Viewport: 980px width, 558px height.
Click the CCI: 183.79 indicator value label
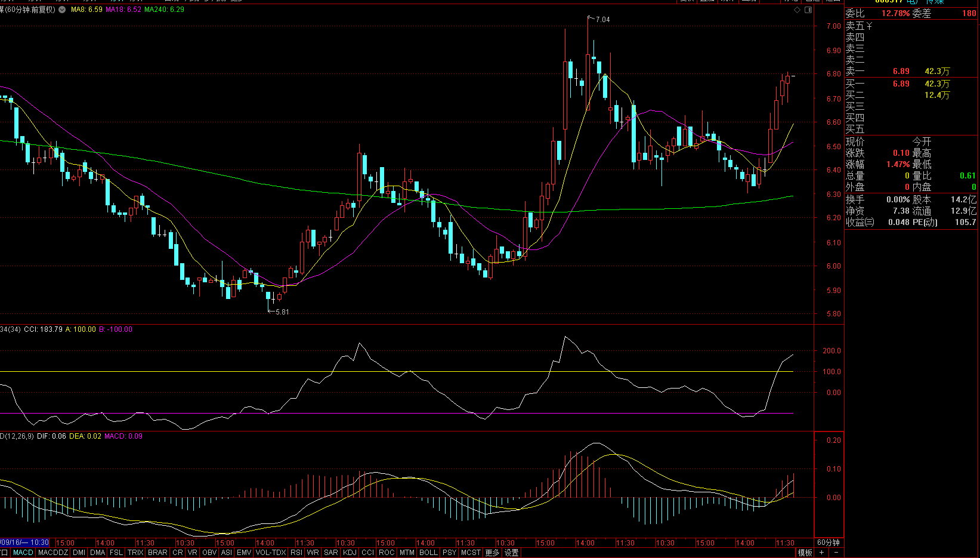pos(43,329)
